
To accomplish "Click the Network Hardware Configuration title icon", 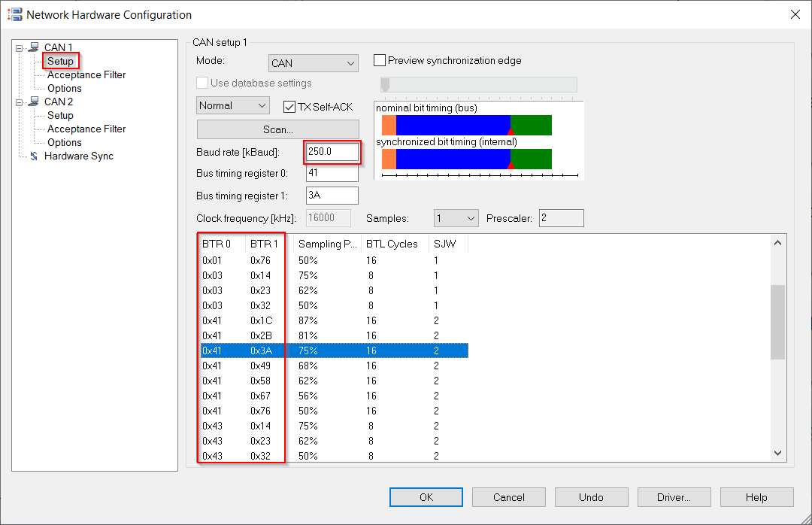I will tap(14, 14).
